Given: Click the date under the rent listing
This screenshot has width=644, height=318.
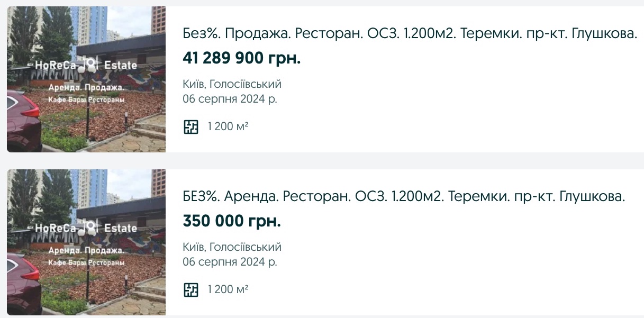Looking at the screenshot, I should click(229, 261).
